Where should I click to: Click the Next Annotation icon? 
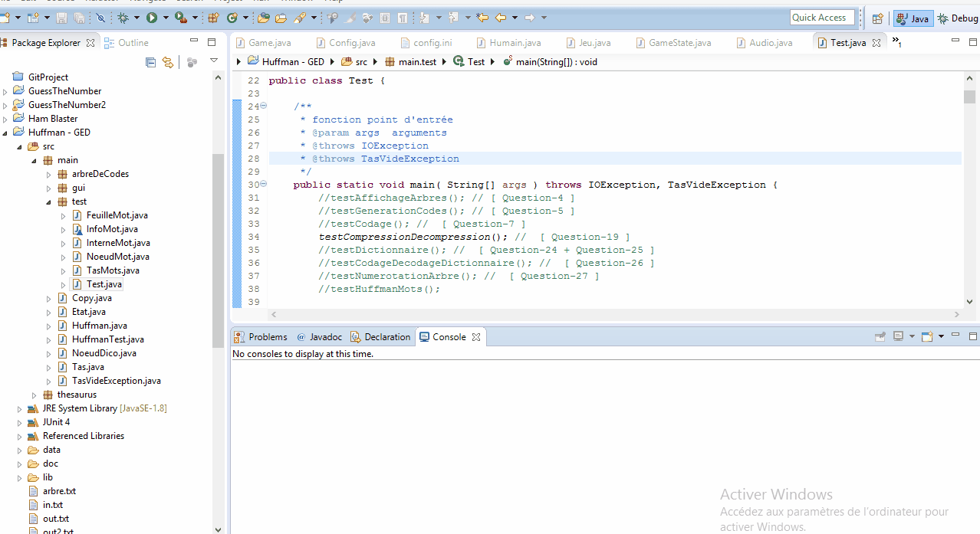424,17
